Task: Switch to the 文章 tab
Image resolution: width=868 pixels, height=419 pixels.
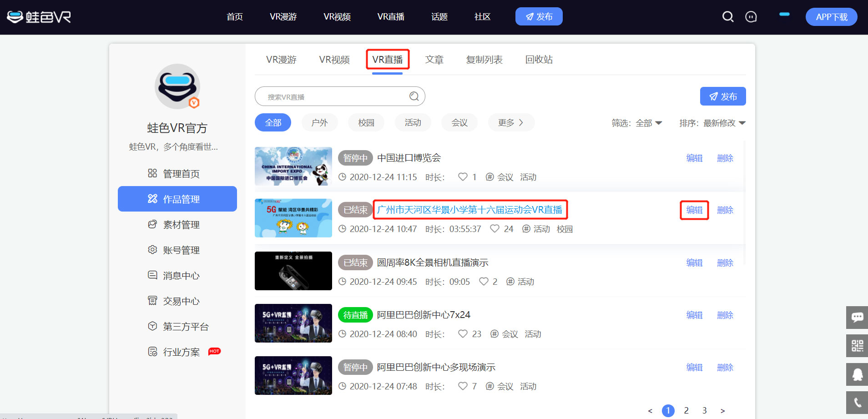Action: 434,60
